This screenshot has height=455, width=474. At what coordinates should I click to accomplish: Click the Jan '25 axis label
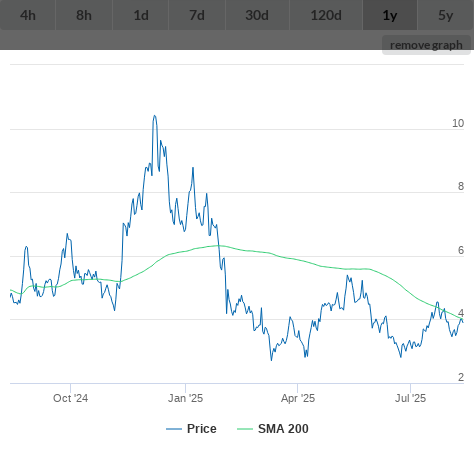point(186,398)
